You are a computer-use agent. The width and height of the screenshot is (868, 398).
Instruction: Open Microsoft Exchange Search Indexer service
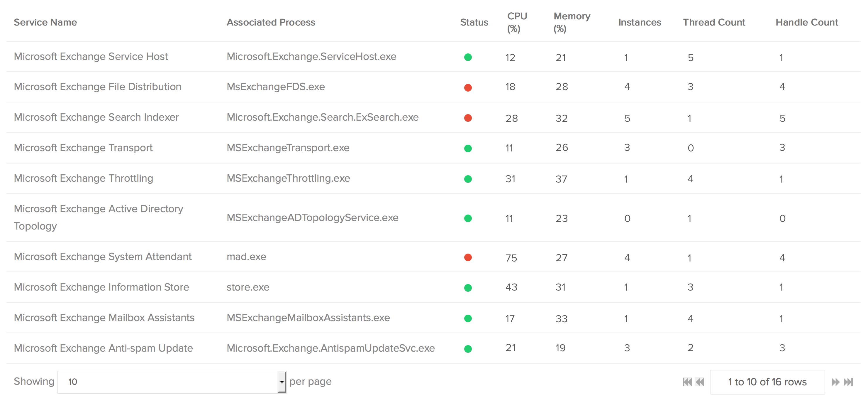point(96,117)
